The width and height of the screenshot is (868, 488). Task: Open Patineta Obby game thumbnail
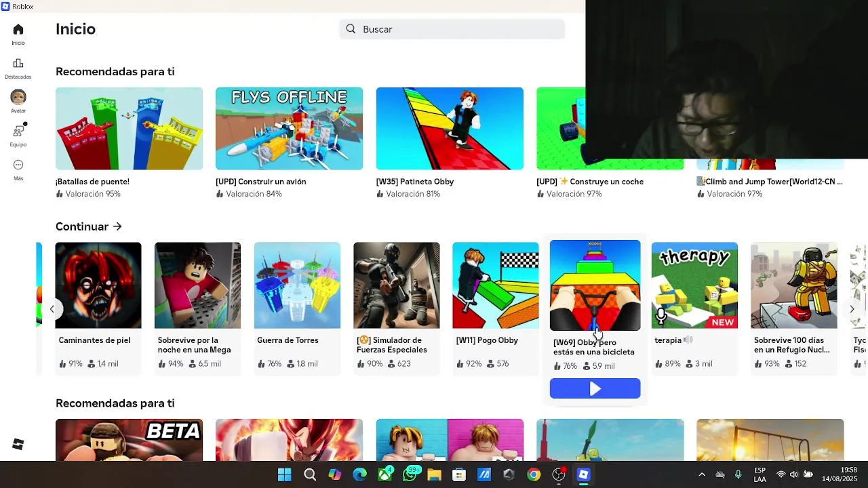[x=450, y=128]
